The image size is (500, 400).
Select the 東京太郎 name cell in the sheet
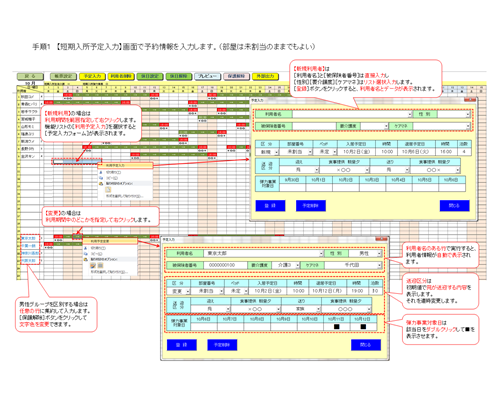click(x=29, y=238)
